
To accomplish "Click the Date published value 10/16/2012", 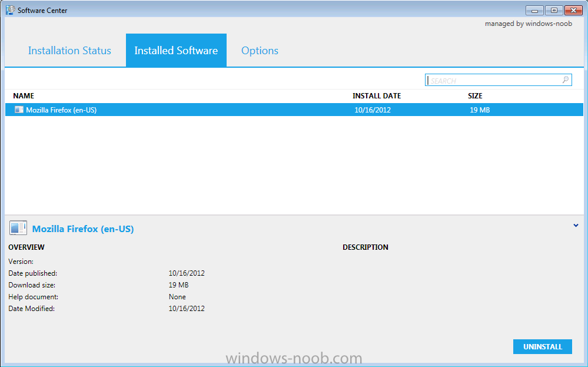I will tap(187, 273).
